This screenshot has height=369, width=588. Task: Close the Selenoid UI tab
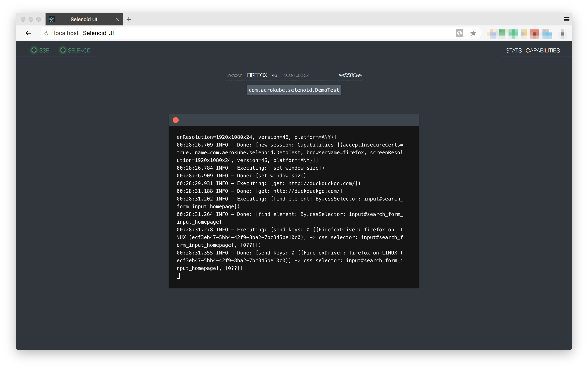click(117, 19)
